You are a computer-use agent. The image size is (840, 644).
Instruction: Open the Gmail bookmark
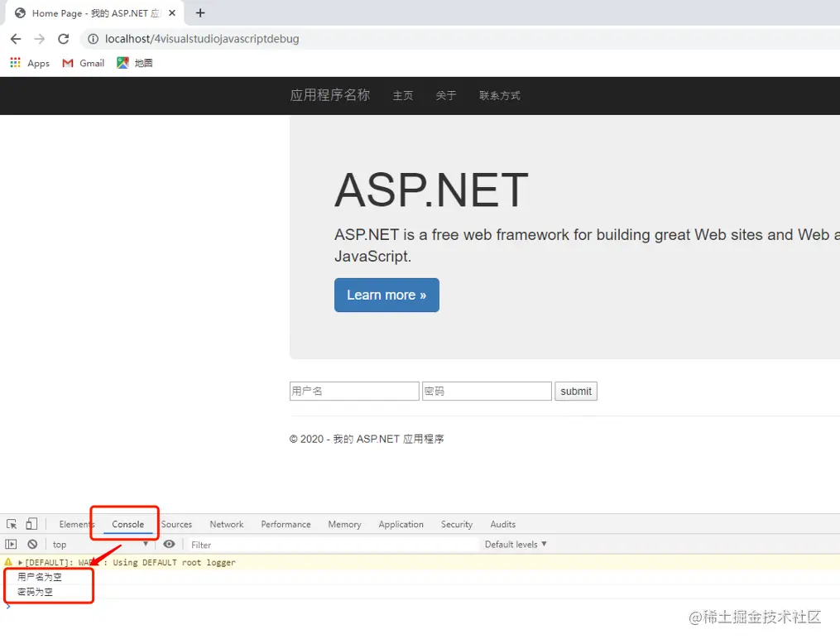point(83,63)
